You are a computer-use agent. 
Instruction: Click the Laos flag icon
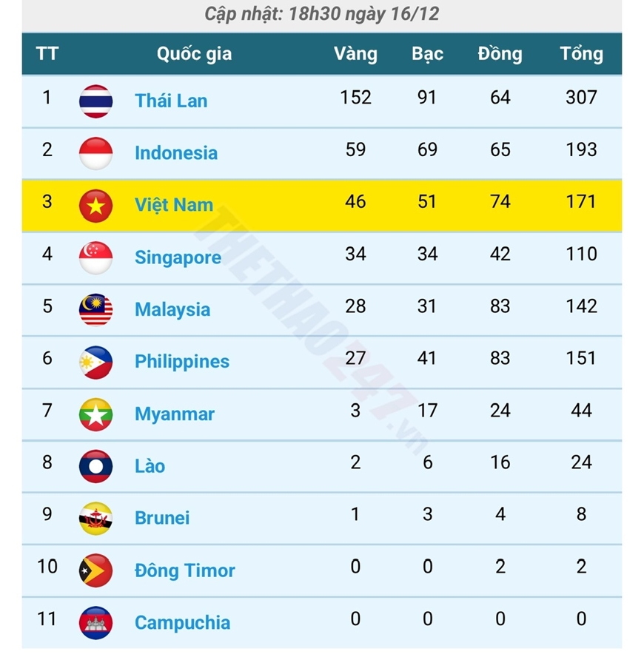pos(96,466)
